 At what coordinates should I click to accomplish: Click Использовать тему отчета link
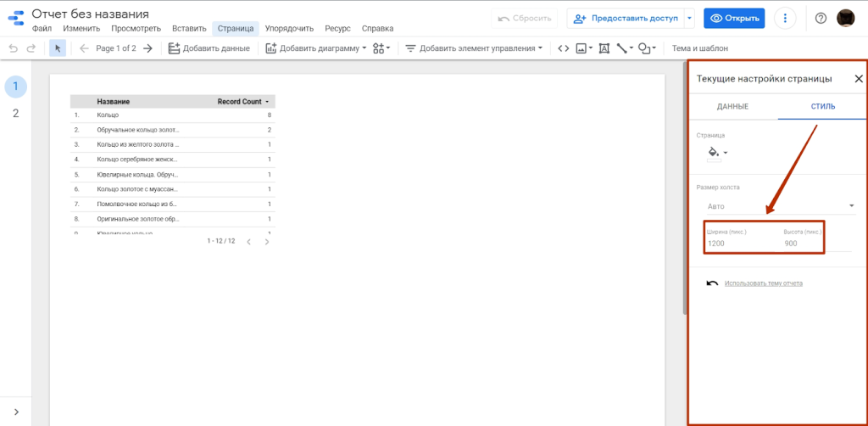pos(763,283)
